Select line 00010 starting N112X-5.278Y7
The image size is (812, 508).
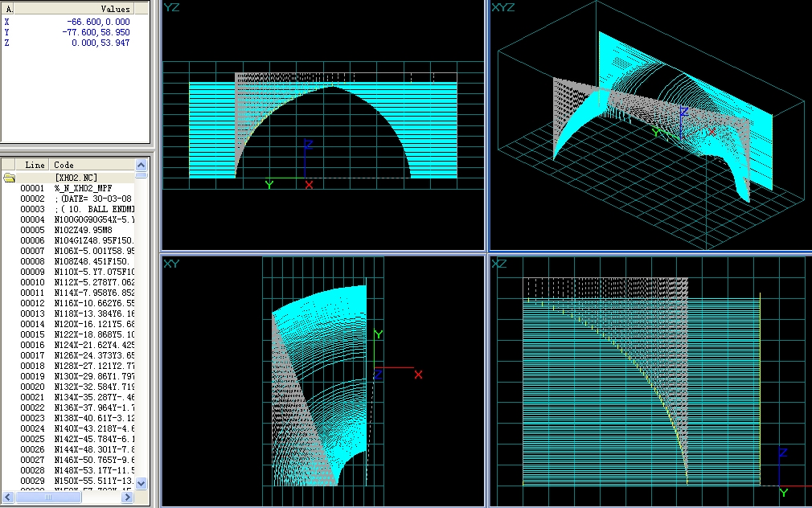click(x=68, y=282)
